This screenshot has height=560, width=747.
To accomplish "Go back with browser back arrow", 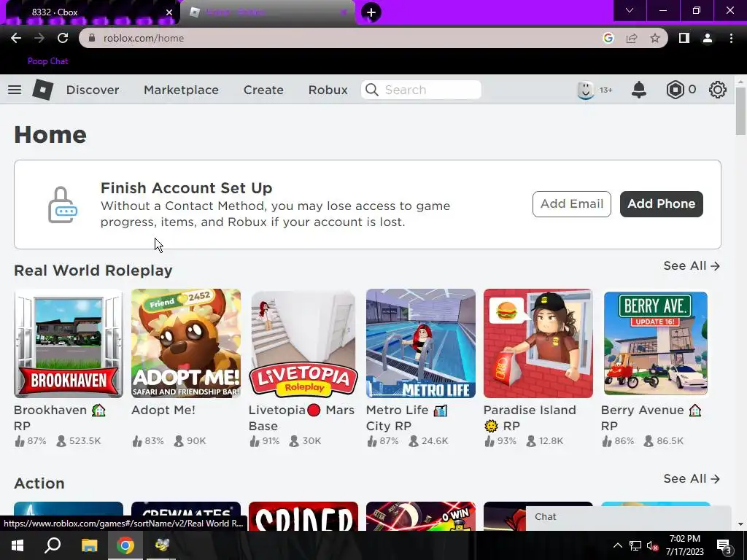I will coord(16,38).
